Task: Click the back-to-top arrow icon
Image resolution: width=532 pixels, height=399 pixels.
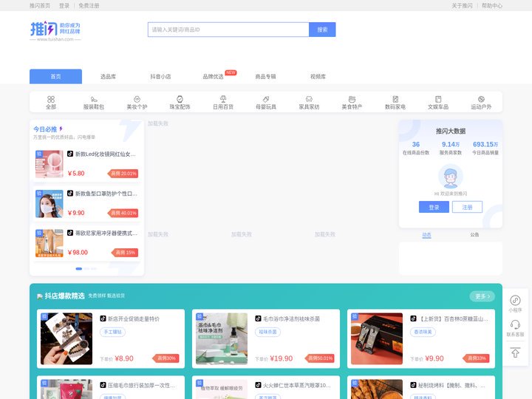Action: click(x=516, y=353)
